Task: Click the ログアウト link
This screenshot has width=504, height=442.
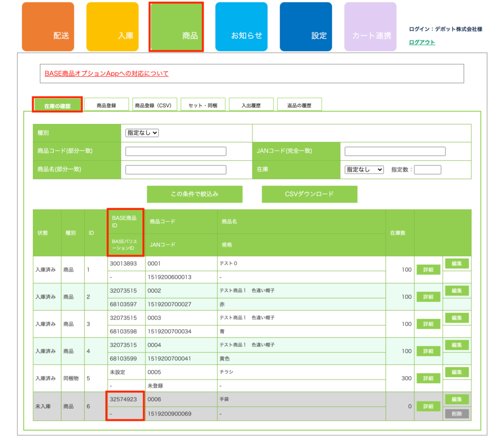Action: pos(422,42)
